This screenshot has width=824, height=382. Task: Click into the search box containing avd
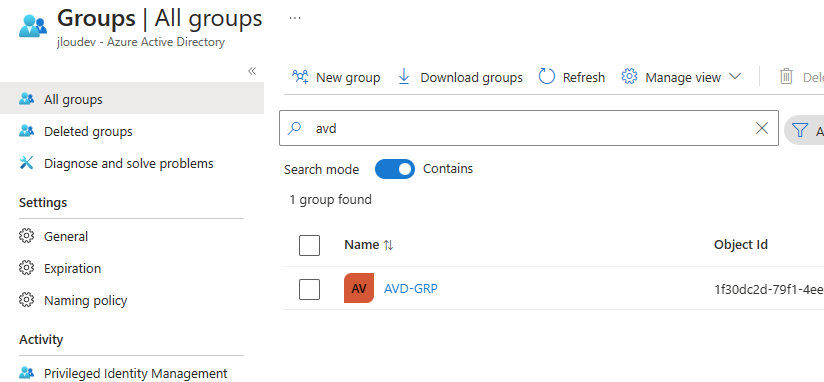coord(529,128)
